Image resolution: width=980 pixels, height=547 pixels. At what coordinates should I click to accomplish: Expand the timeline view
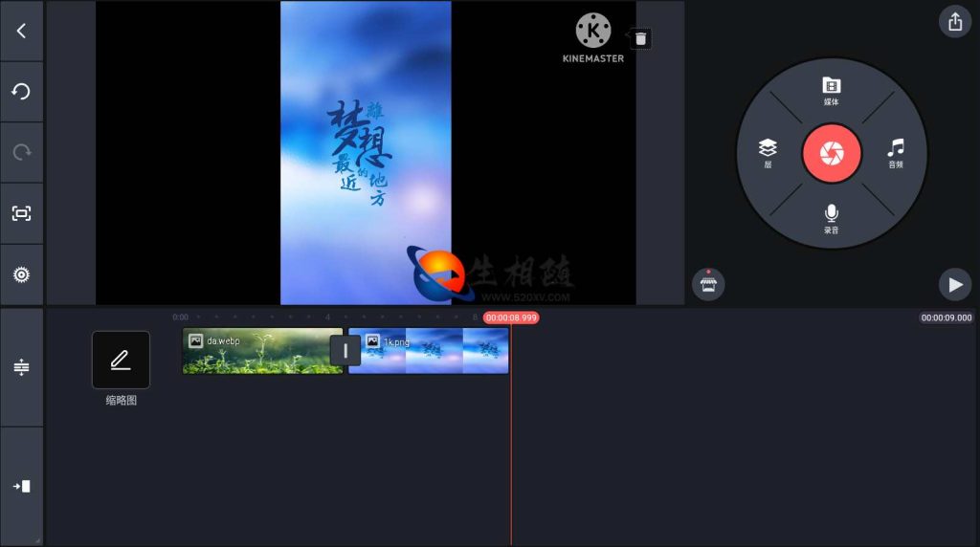[x=21, y=367]
